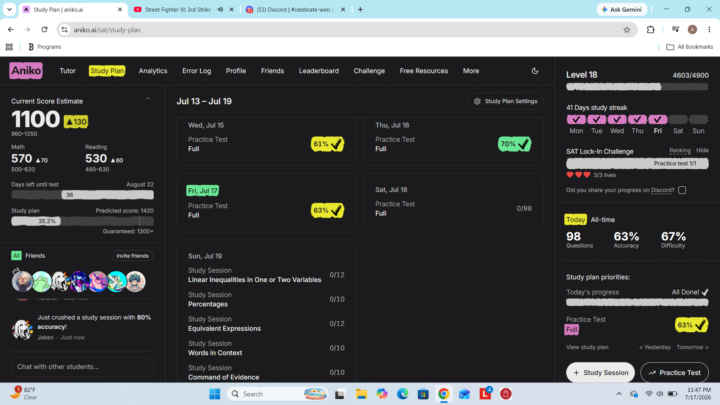This screenshot has height=405, width=720.
Task: Collapse the Current Score Estimate panel
Action: coord(148,99)
